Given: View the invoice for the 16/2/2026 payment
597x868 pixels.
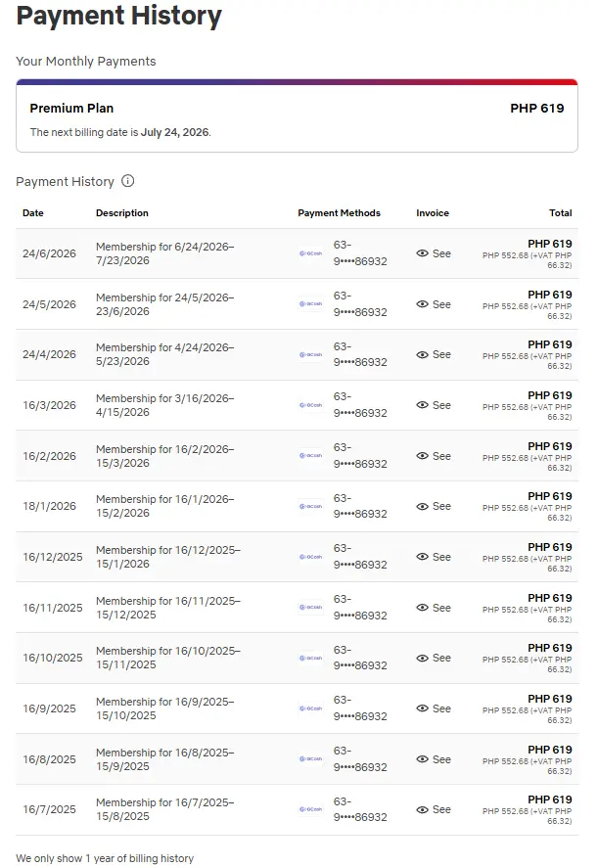Looking at the screenshot, I should coord(434,456).
